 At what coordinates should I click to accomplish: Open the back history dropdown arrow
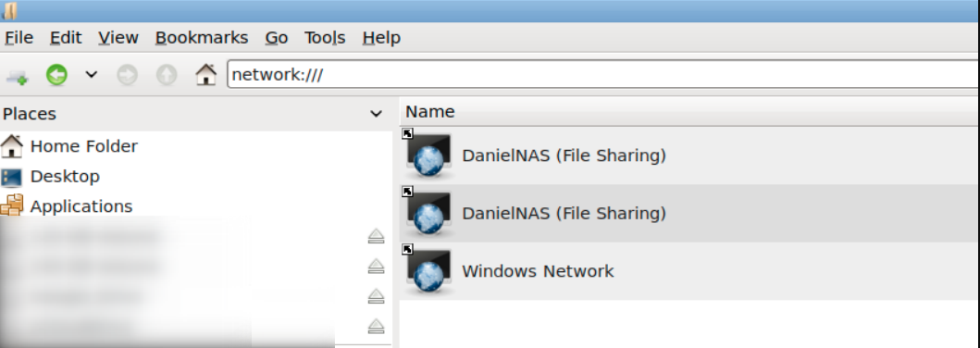(x=92, y=76)
